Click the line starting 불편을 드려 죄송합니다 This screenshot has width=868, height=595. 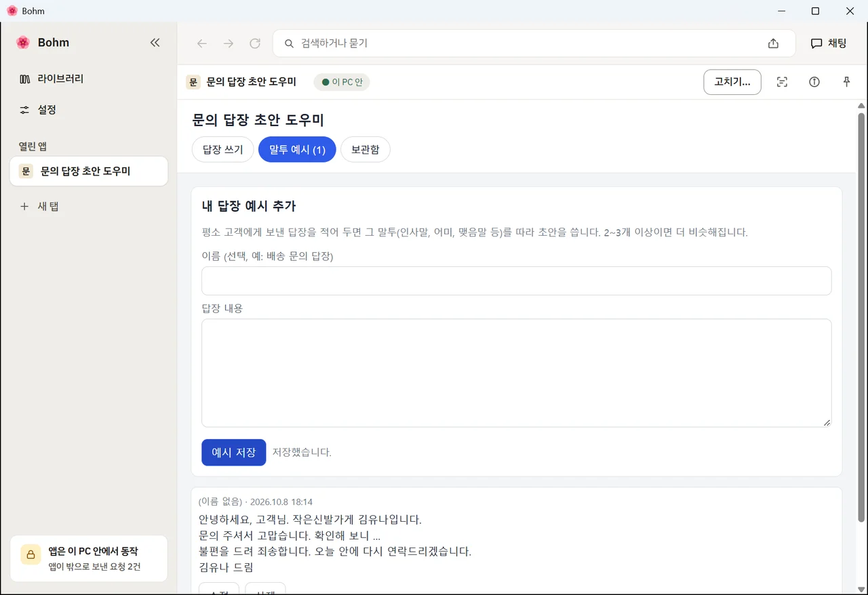(x=335, y=551)
